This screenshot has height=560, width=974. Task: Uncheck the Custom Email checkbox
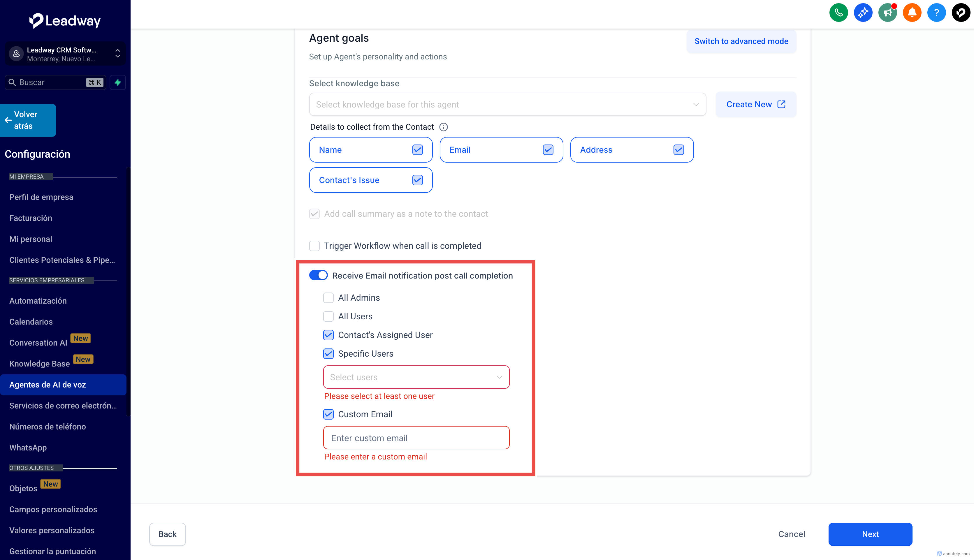coord(328,414)
